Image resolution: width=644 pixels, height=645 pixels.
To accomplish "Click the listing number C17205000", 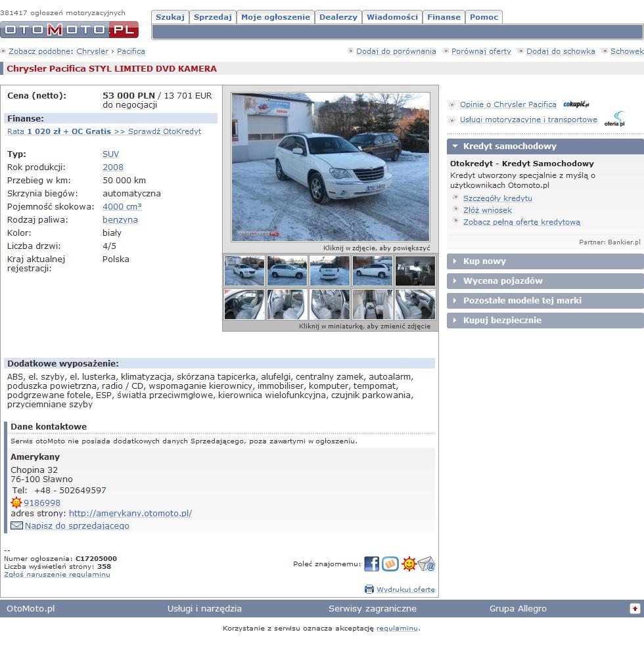I will pos(97,558).
